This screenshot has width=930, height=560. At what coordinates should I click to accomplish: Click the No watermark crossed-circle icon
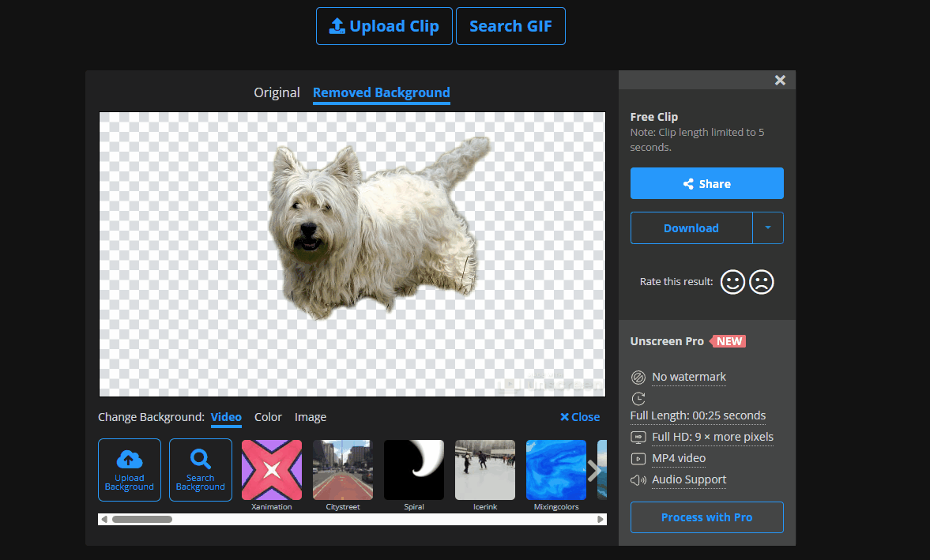pos(638,377)
